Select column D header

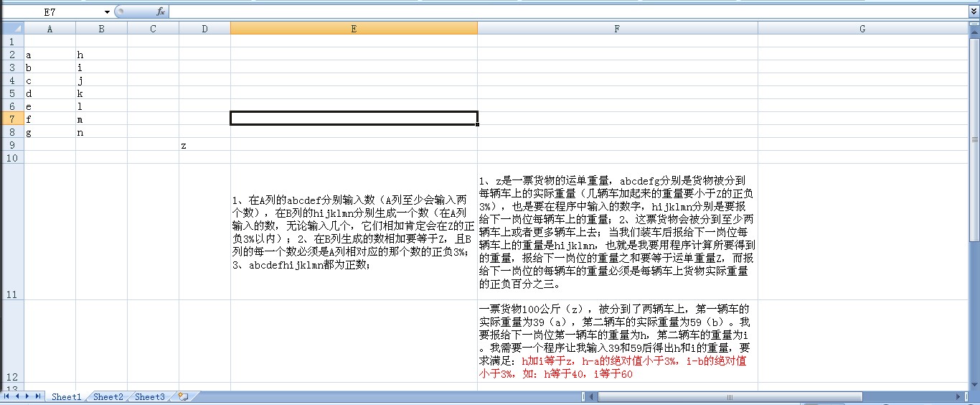[204, 29]
